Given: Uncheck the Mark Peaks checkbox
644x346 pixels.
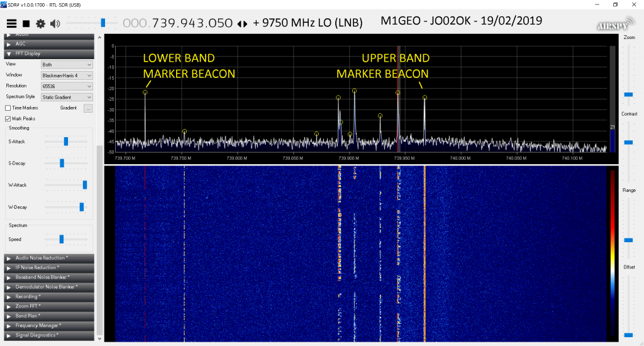Looking at the screenshot, I should pyautogui.click(x=8, y=119).
